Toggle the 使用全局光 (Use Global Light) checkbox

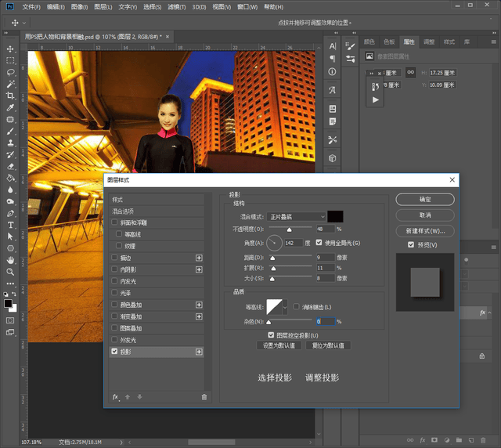319,243
